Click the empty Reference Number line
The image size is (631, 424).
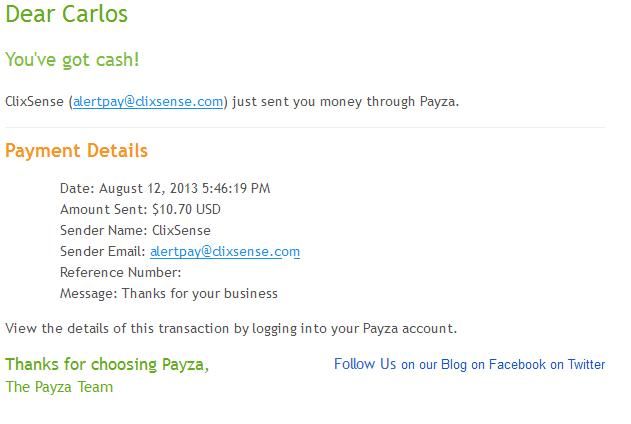tap(121, 272)
